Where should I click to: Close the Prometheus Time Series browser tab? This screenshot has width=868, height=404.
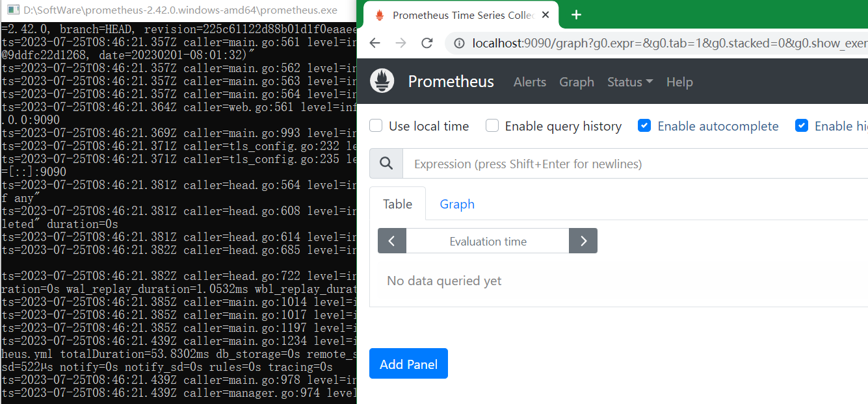[x=545, y=15]
